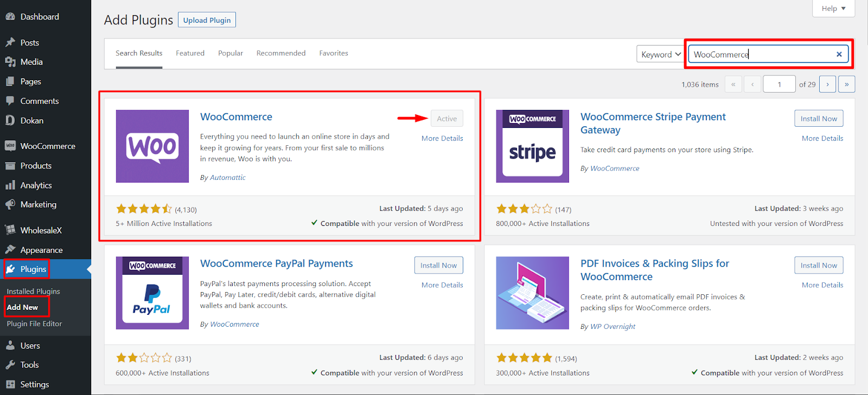Click the Marketing megaphone icon

[10, 204]
